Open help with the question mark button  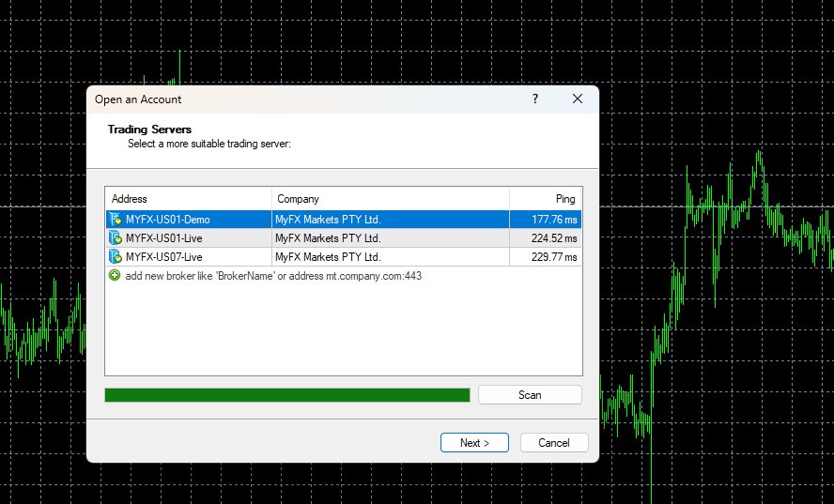(x=535, y=99)
